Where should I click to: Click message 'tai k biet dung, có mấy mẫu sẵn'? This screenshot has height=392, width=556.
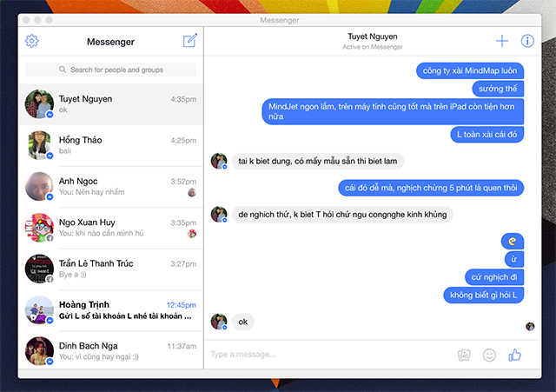coord(318,161)
